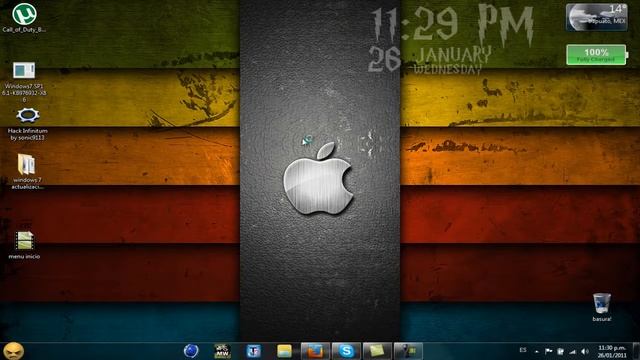Click the 100% Fully Charged battery gadget
This screenshot has width=640, height=360.
(596, 55)
